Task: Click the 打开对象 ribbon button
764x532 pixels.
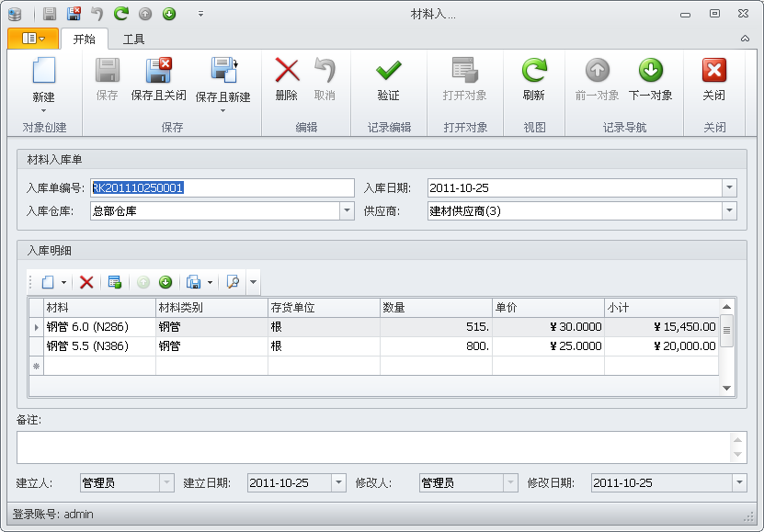Action: click(x=465, y=79)
